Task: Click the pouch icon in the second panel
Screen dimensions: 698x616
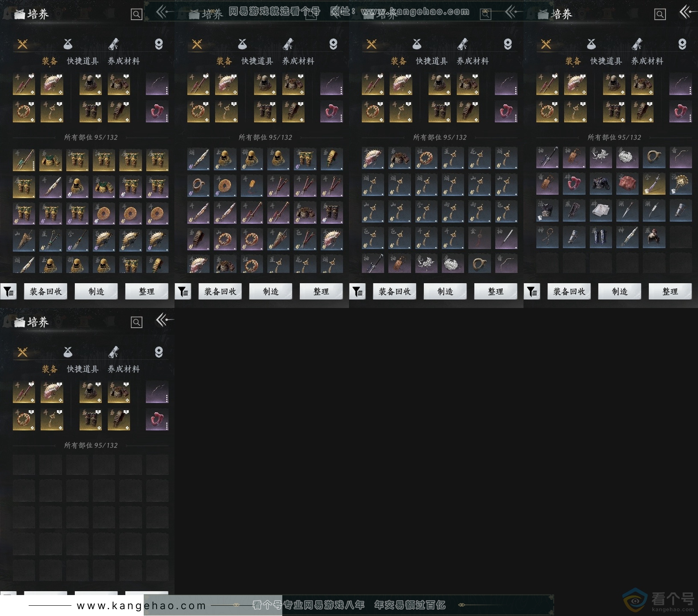Action: point(243,44)
